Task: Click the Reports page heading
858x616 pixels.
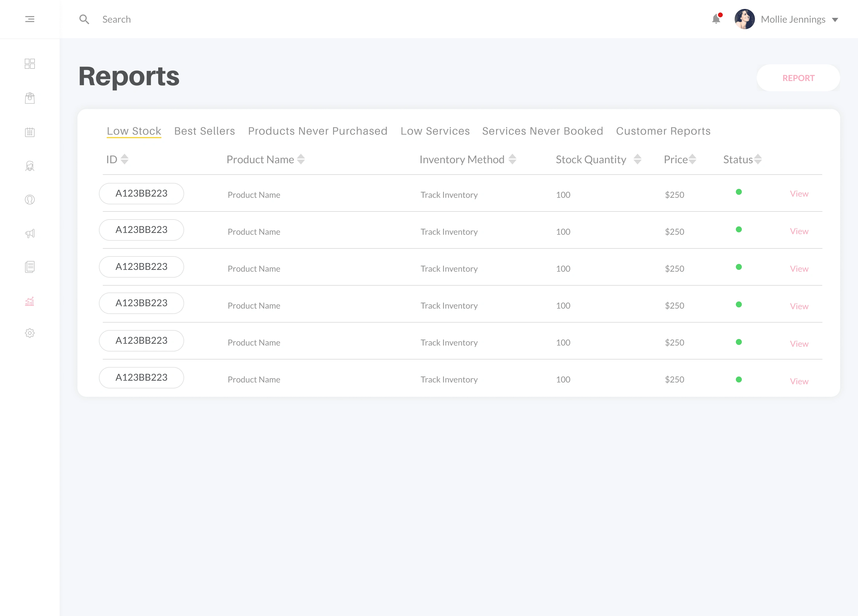Action: (129, 77)
